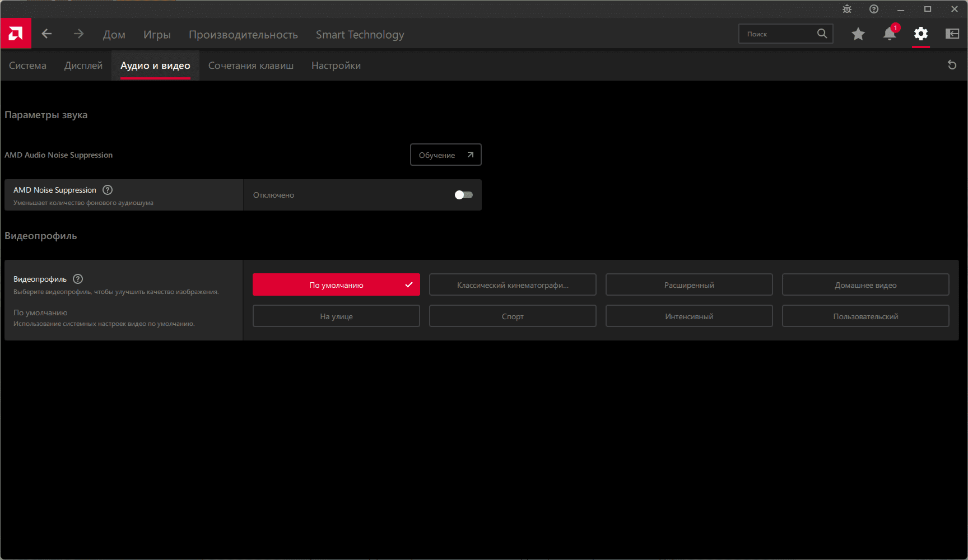The image size is (968, 560).
Task: Click 'Уменьшает количество фонового аудиошума' description
Action: (83, 203)
